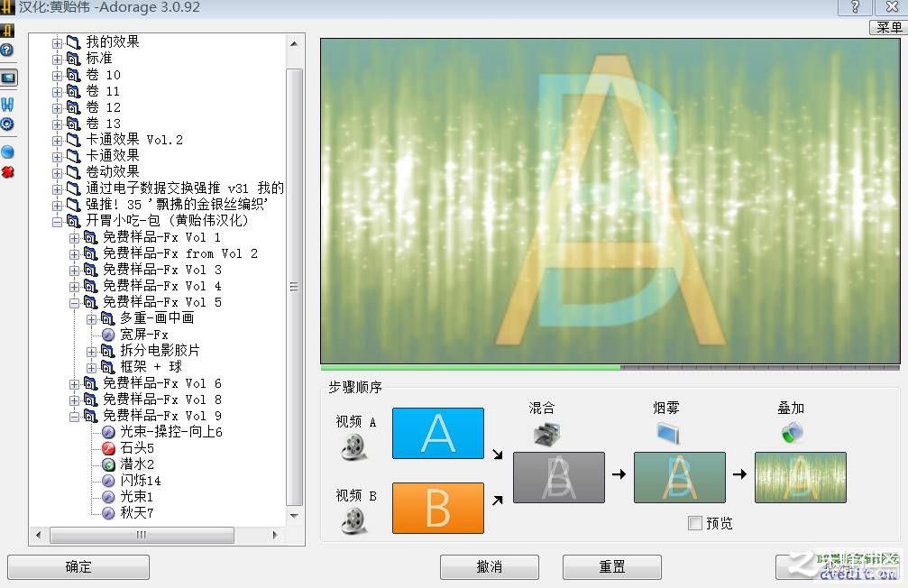This screenshot has width=908, height=588.
Task: Click the 混合 mix step icon
Action: click(x=546, y=434)
